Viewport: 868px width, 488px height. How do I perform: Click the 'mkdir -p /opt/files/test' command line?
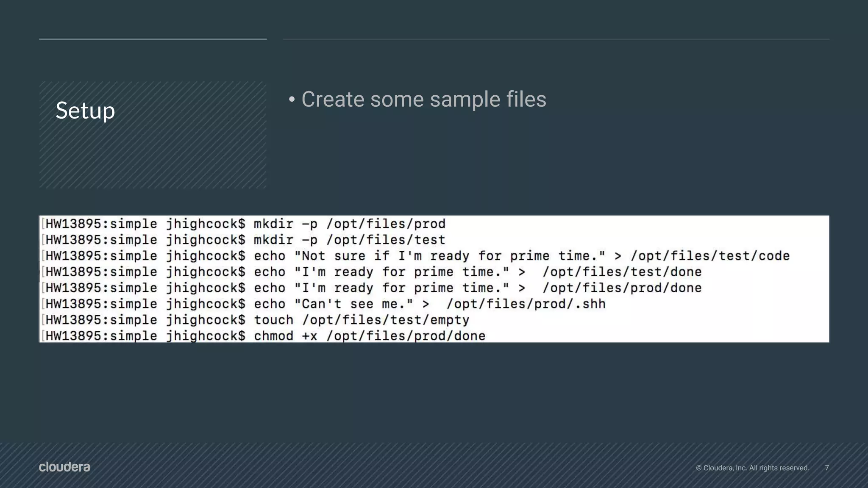click(x=243, y=240)
